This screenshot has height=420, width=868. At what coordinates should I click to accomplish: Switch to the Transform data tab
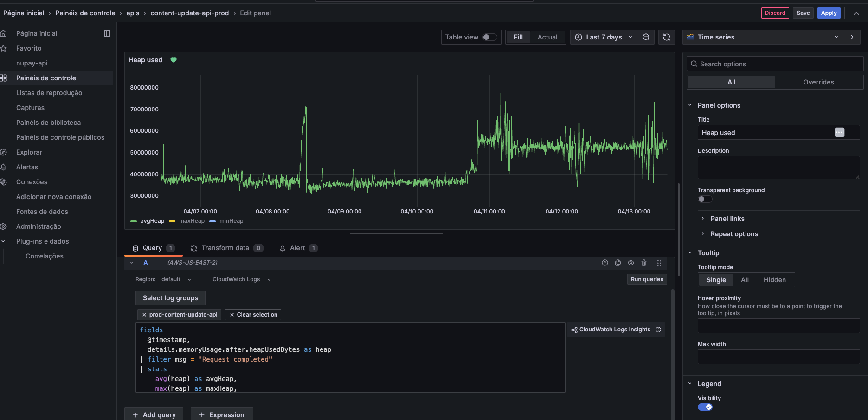225,248
